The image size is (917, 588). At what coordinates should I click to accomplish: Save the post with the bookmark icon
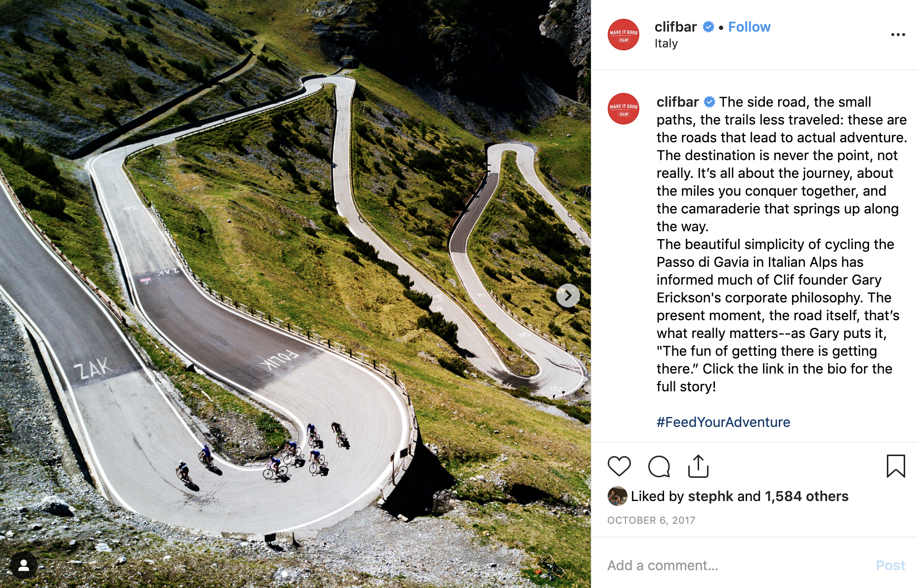pos(896,466)
